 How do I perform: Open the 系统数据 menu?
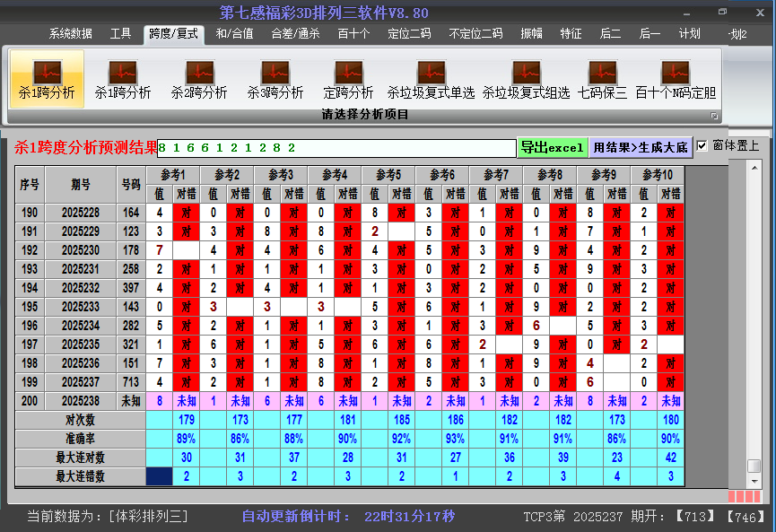(x=70, y=34)
